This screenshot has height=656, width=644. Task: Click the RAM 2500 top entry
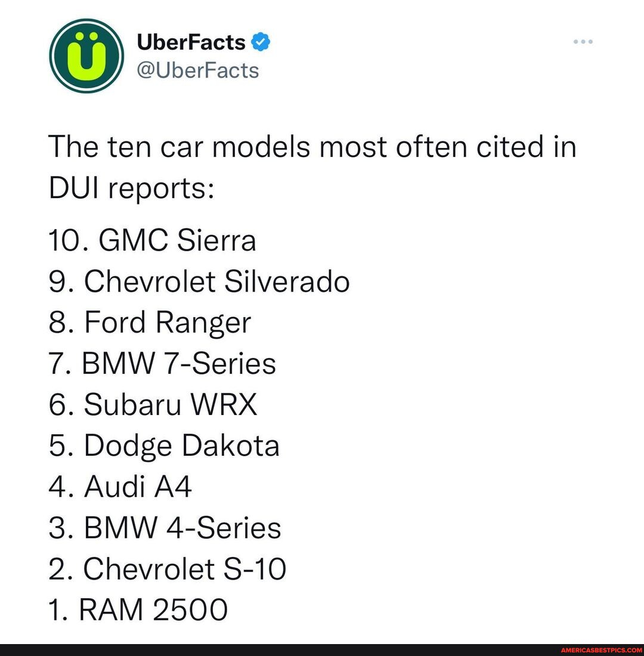136,609
